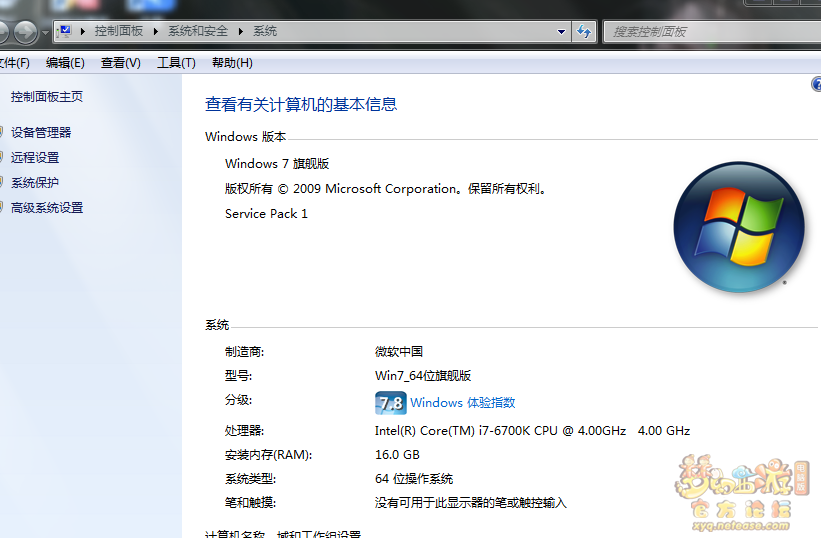This screenshot has height=538, width=821.
Task: Click the 微软中国 manufacturer value
Action: (398, 352)
